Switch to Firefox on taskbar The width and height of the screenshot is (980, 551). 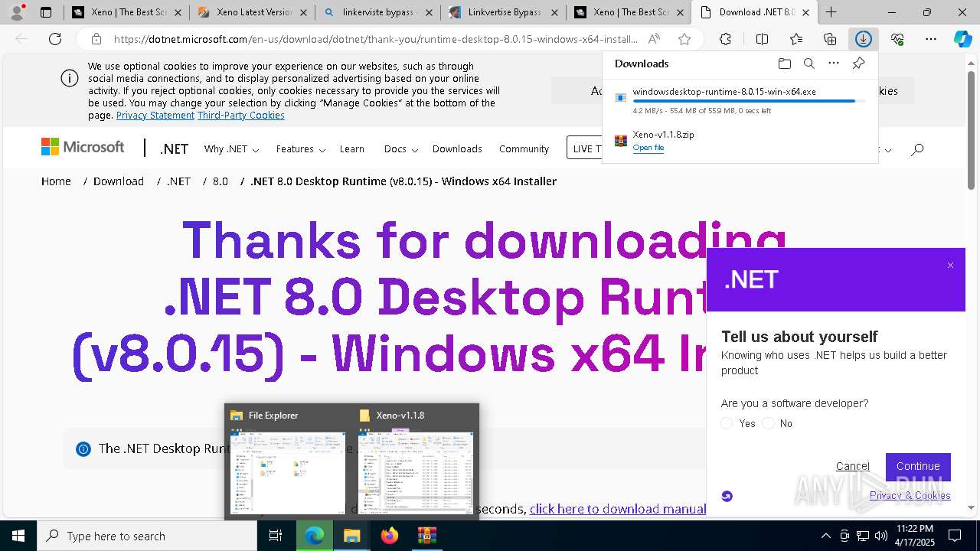(x=390, y=536)
